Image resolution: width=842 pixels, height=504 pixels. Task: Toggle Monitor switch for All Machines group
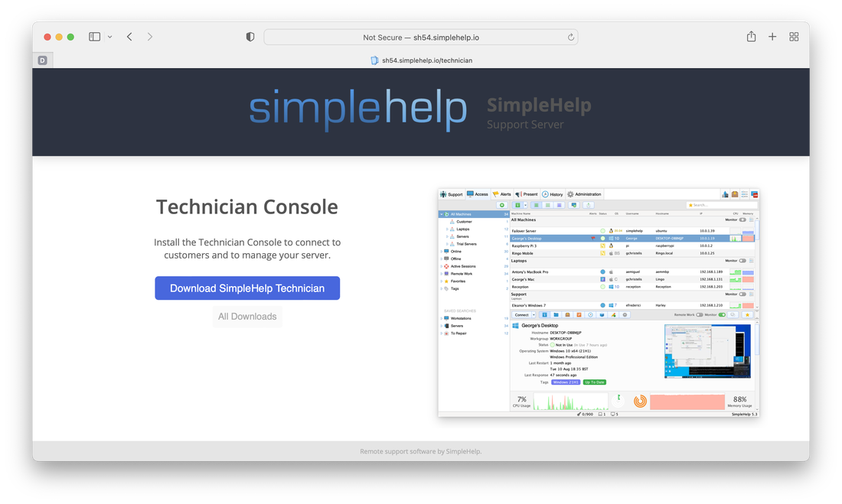tap(742, 219)
